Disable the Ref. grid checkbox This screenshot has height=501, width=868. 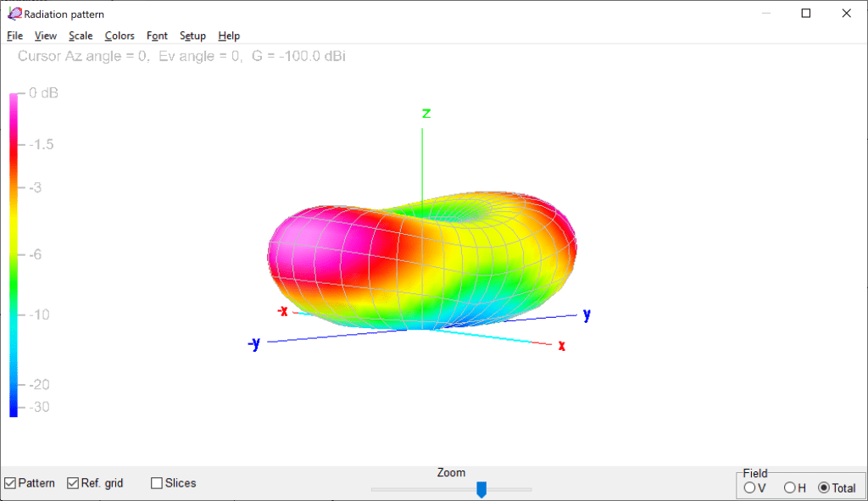click(x=73, y=483)
